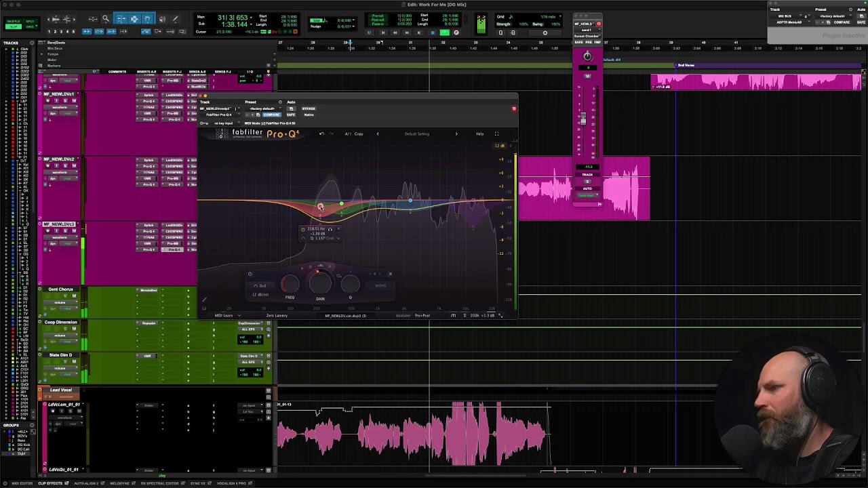This screenshot has width=868, height=488.
Task: Click Copy in Pro-Q header
Action: tap(359, 134)
